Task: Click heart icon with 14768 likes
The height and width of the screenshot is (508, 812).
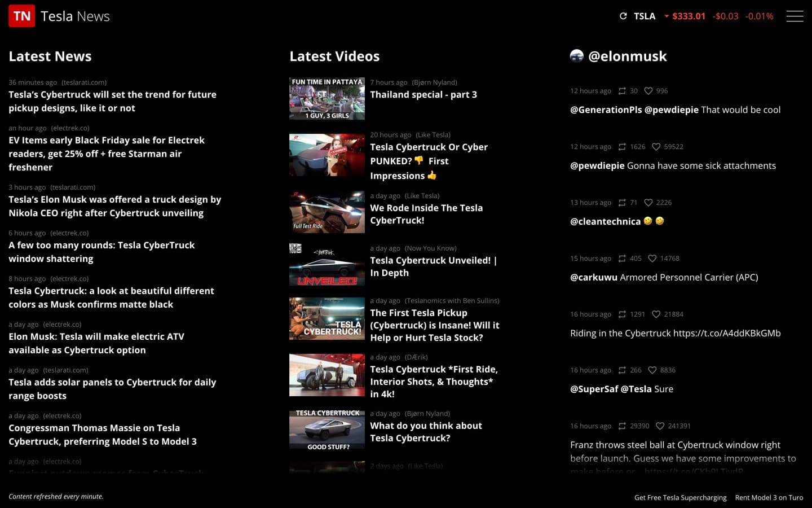Action: point(652,259)
